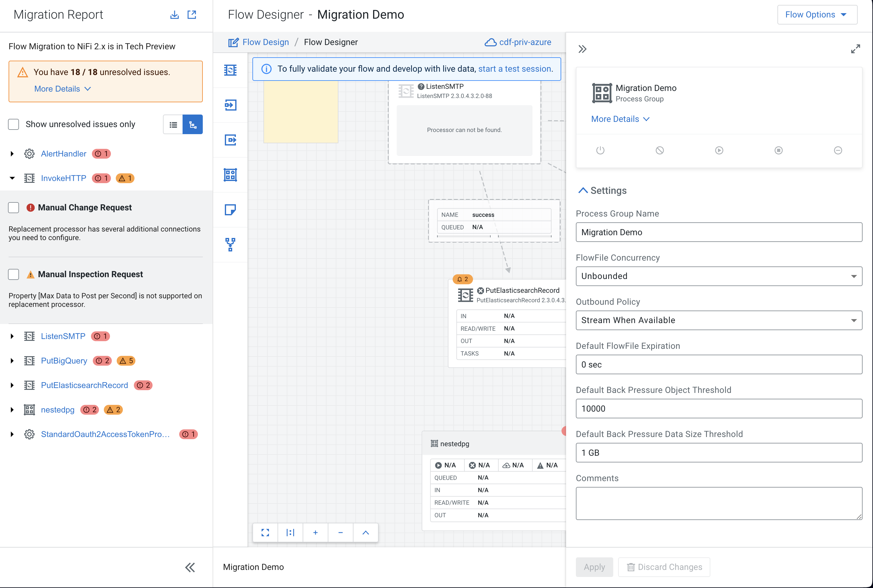Click the fit-to-screen canvas icon
This screenshot has width=873, height=588.
265,533
